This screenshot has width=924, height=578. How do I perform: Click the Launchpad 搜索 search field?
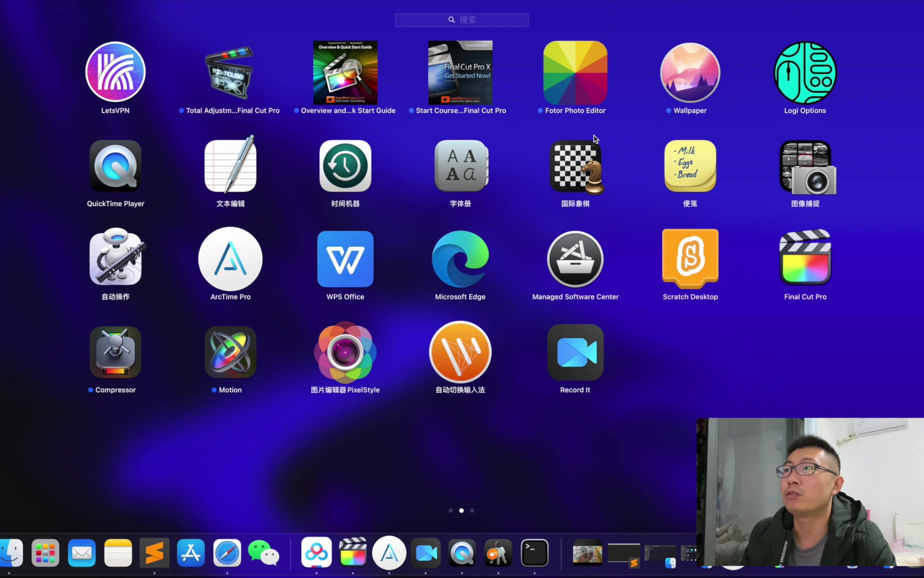(462, 20)
